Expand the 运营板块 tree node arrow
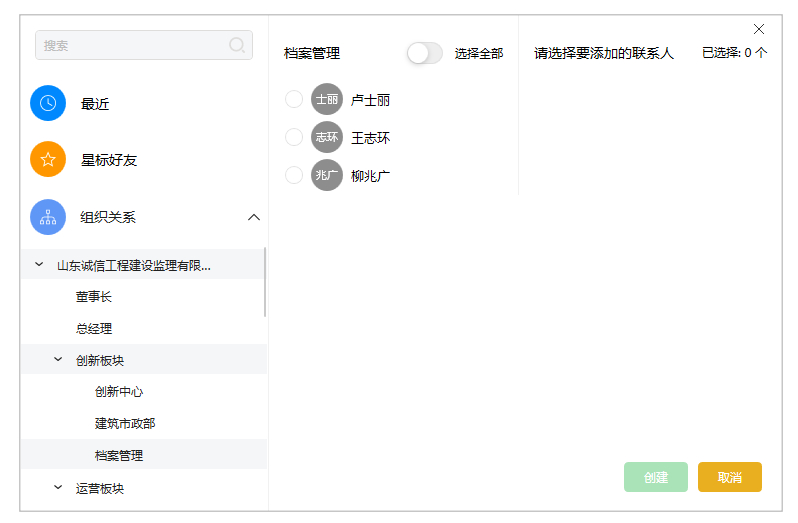This screenshot has width=798, height=523. [58, 487]
